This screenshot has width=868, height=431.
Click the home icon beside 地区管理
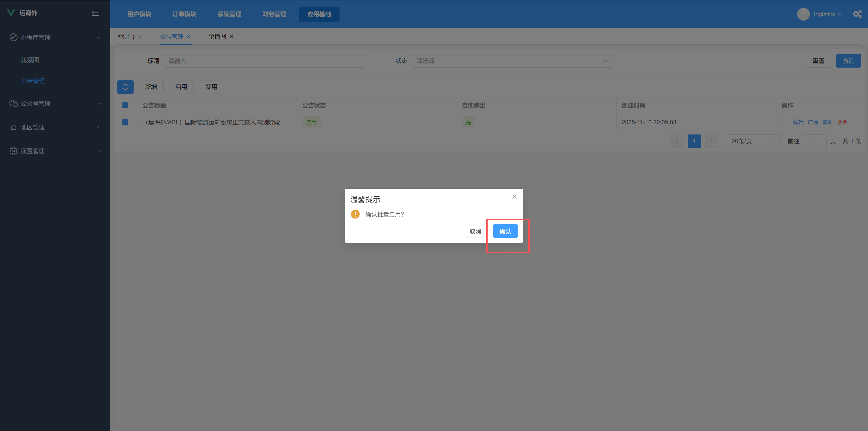(14, 127)
